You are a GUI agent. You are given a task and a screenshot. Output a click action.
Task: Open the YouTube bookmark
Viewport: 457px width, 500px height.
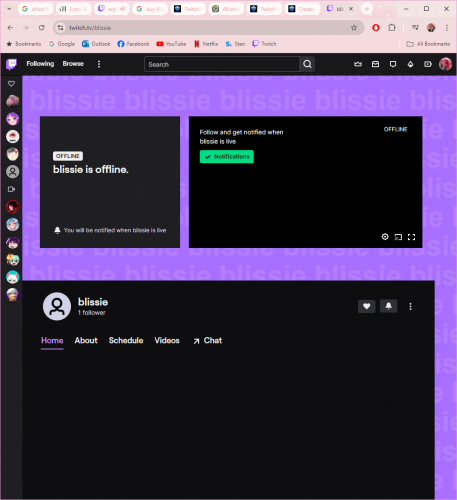pyautogui.click(x=171, y=44)
